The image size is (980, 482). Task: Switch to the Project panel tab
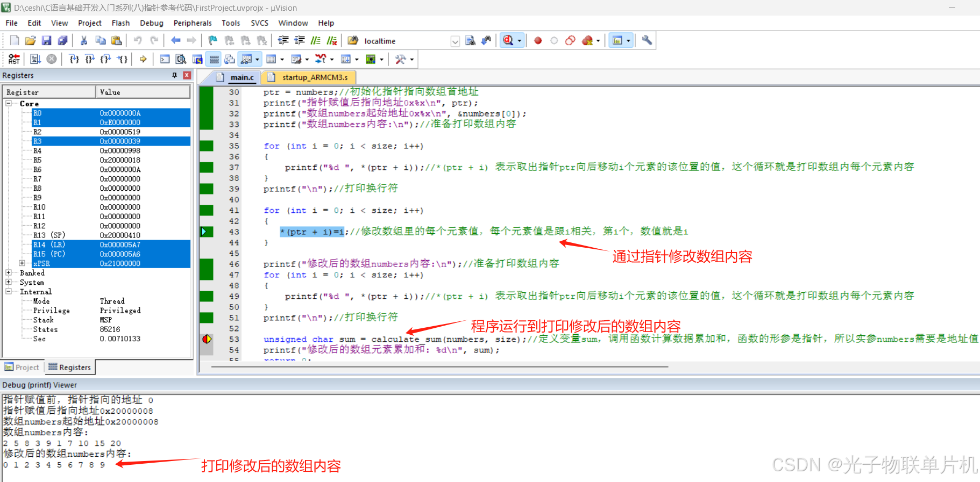[22, 367]
